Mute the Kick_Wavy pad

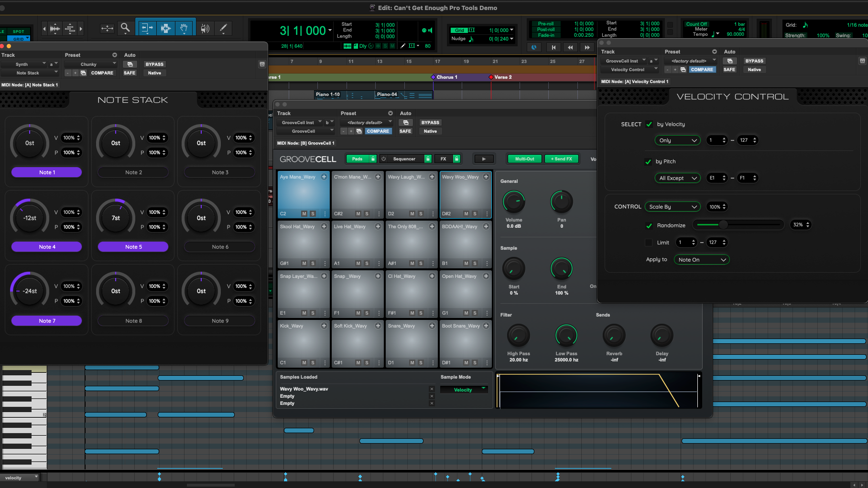(x=304, y=363)
